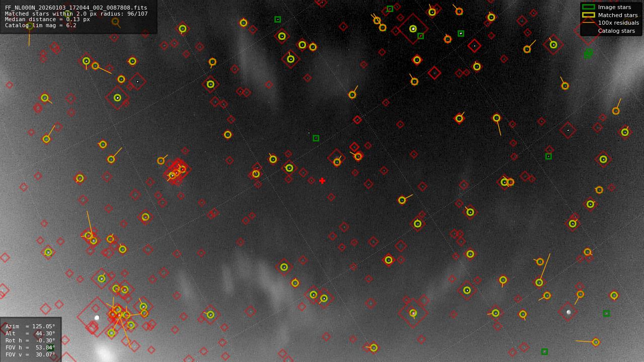Click the red cross center marker
This screenshot has height=362, width=644.
tap(322, 181)
